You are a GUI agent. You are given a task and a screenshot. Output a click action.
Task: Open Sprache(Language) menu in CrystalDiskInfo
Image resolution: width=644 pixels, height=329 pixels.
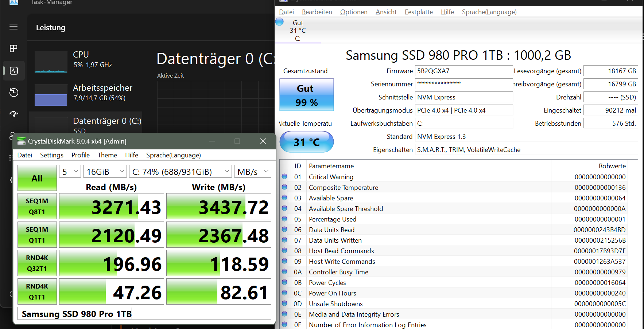489,12
